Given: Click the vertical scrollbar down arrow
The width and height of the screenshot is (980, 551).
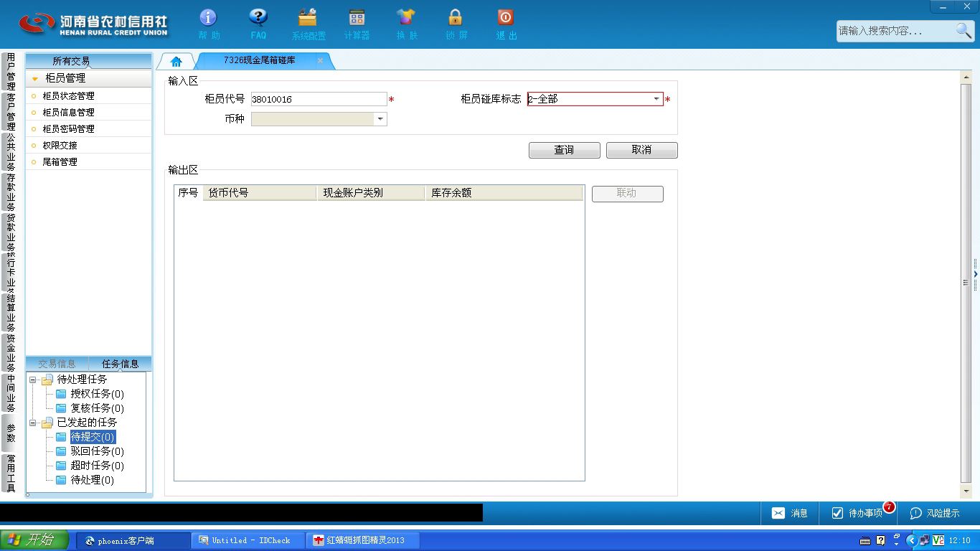Looking at the screenshot, I should coord(966,491).
